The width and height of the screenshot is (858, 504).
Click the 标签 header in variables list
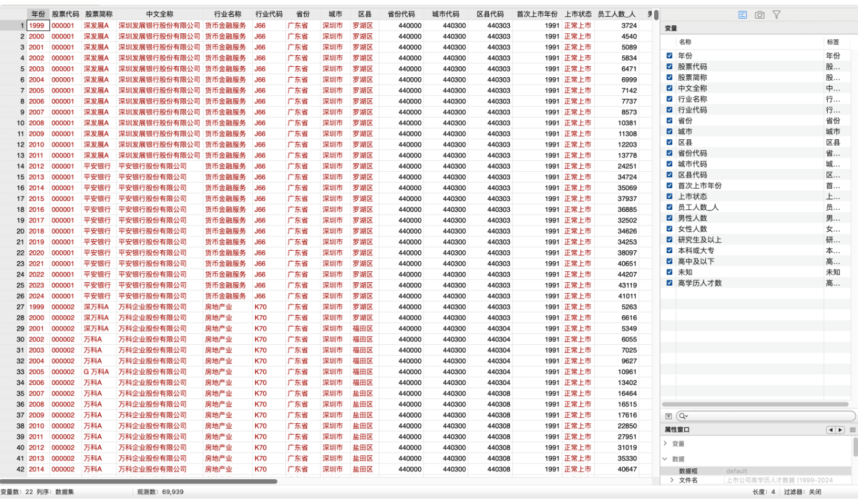833,42
